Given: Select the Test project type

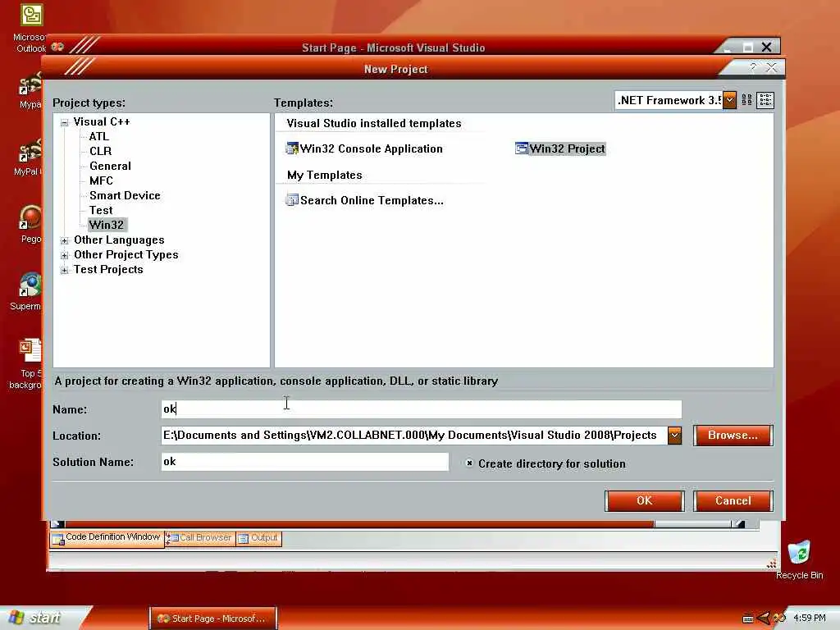Looking at the screenshot, I should click(101, 211).
